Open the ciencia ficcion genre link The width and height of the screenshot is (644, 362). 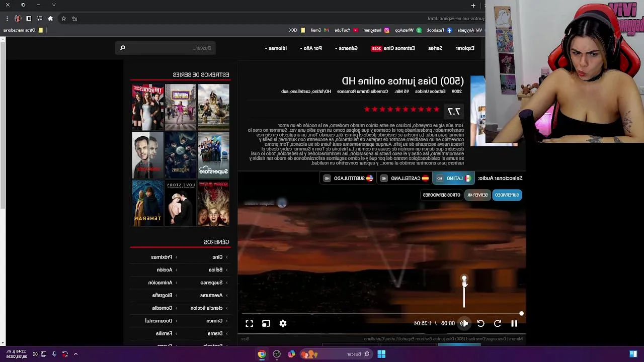[206, 308]
